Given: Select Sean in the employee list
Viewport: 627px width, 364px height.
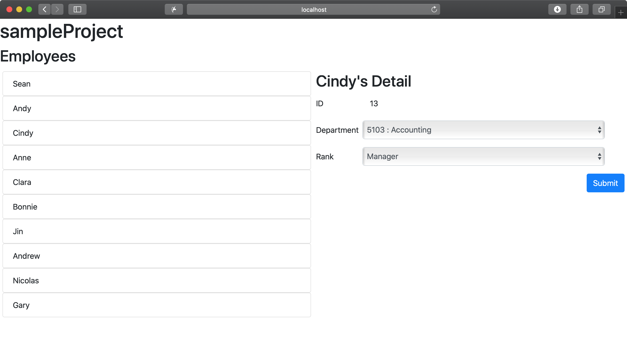Looking at the screenshot, I should coord(156,84).
